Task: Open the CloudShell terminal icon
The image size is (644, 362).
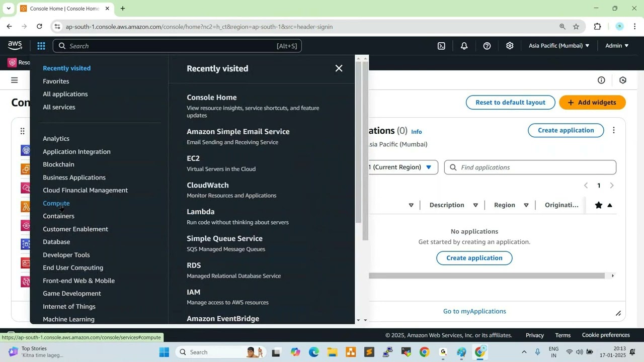Action: click(441, 46)
